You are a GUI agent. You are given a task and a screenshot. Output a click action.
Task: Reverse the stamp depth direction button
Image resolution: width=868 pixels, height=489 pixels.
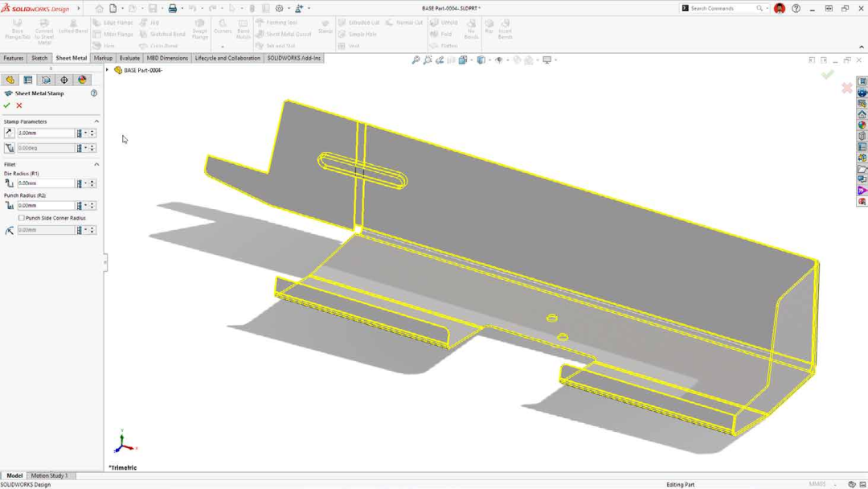click(x=9, y=133)
